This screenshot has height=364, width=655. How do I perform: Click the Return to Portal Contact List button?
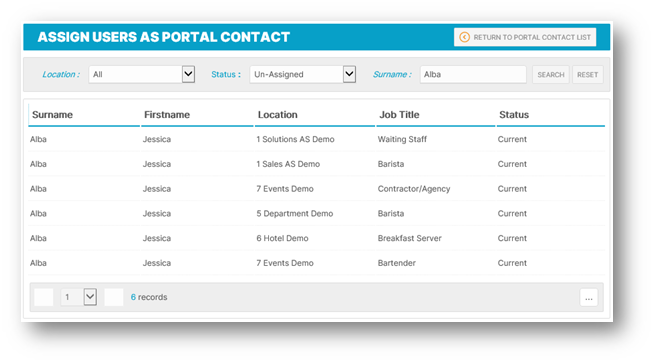pyautogui.click(x=525, y=37)
